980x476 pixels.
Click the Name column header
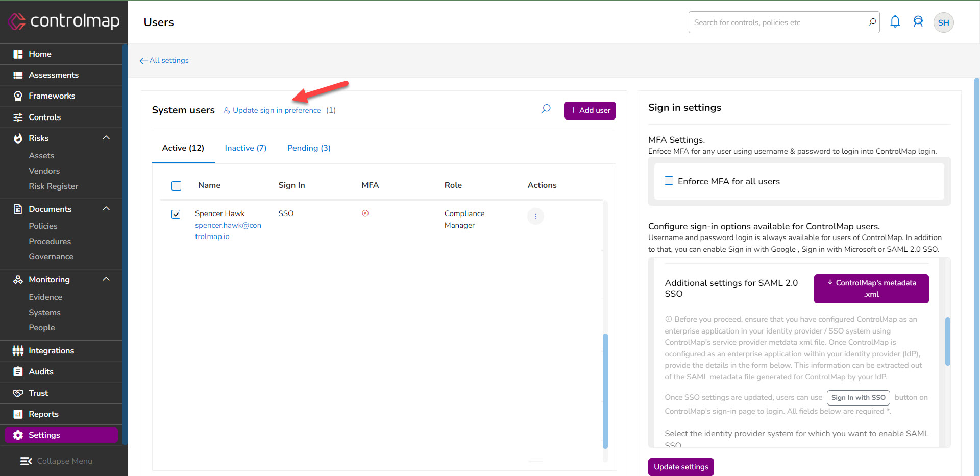pyautogui.click(x=209, y=185)
